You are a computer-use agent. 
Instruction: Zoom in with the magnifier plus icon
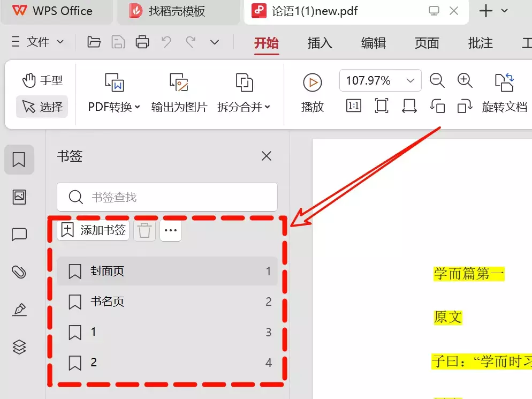point(465,81)
